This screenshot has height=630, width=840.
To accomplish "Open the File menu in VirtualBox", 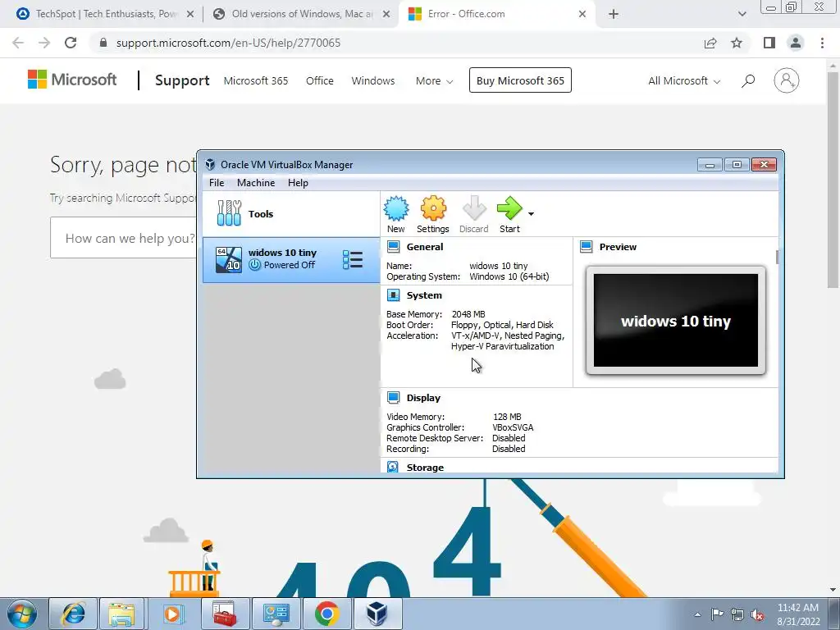I will pos(217,183).
